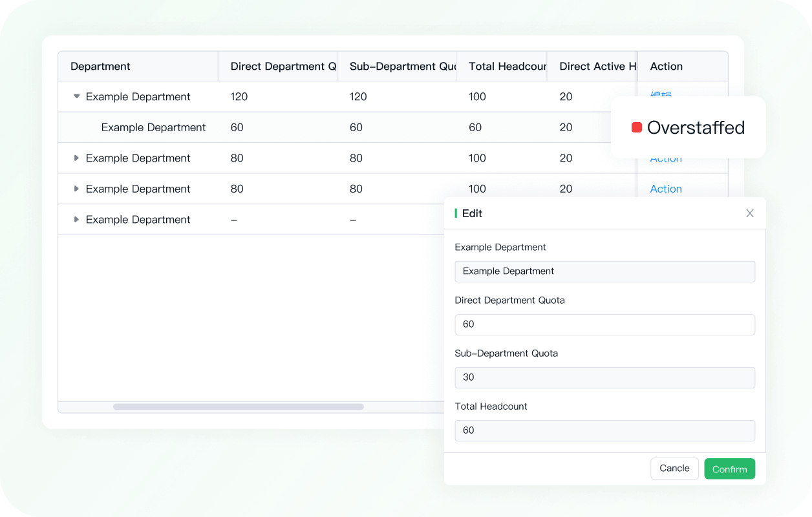This screenshot has width=812, height=517.
Task: Select the Sub-Department Quota column header
Action: point(402,67)
